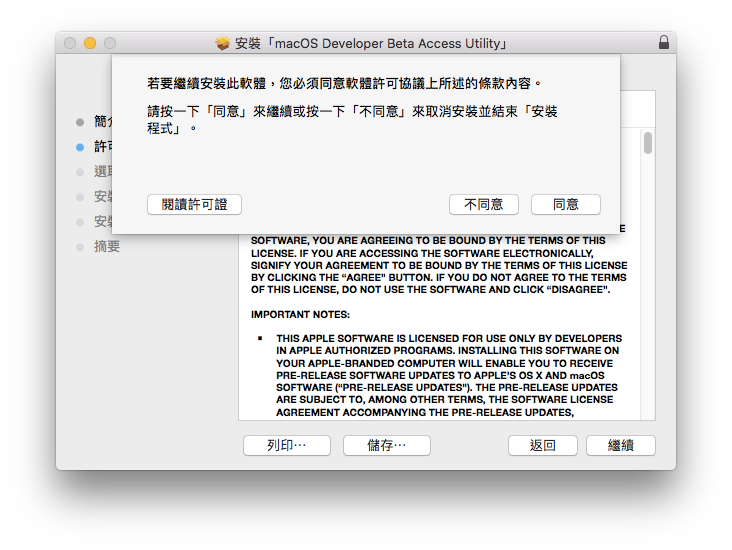Click the package installer icon in title

click(x=223, y=43)
